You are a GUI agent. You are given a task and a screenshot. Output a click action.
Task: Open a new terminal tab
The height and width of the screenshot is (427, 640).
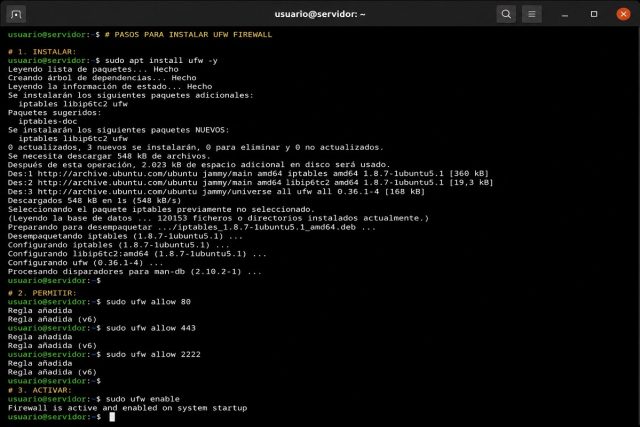pyautogui.click(x=16, y=14)
